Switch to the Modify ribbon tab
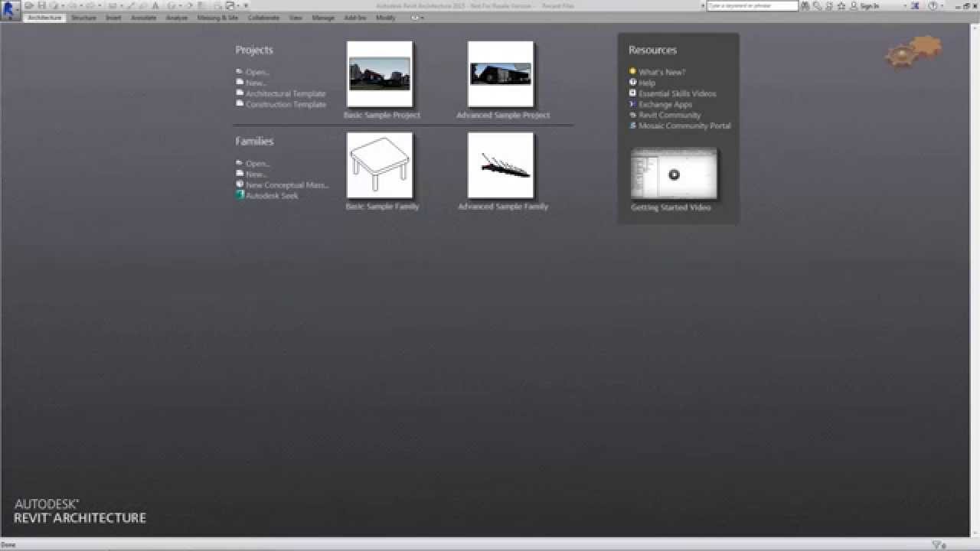 coord(386,17)
